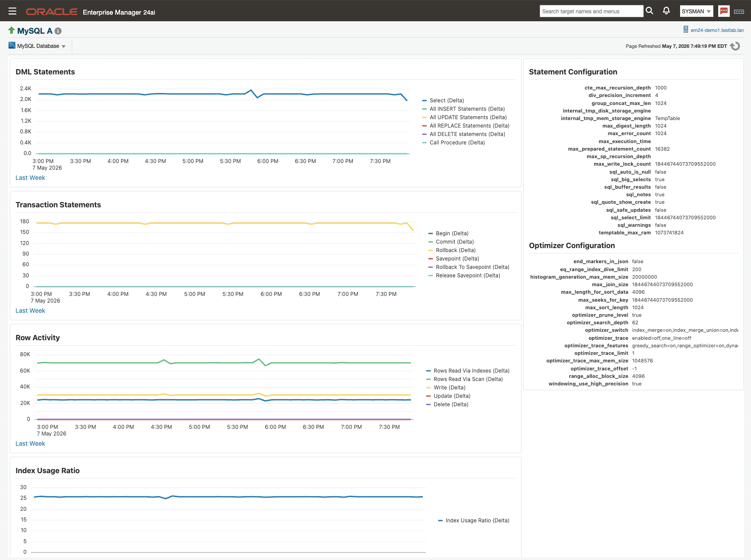Viewport: 751px width, 560px height.
Task: Click the Statement Configuration heading
Action: click(573, 72)
